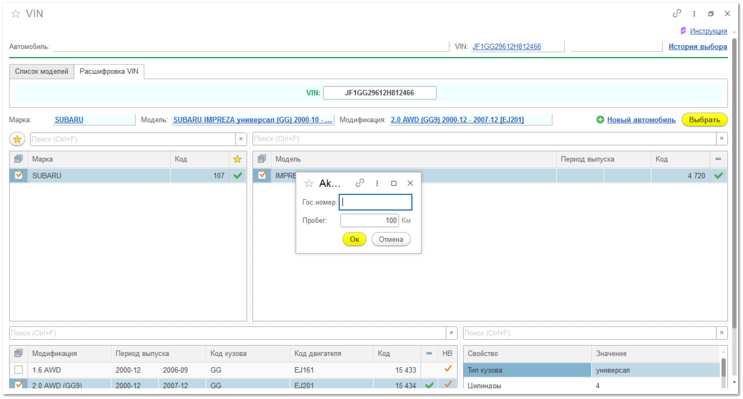Clear the modification search via x button

click(451, 333)
